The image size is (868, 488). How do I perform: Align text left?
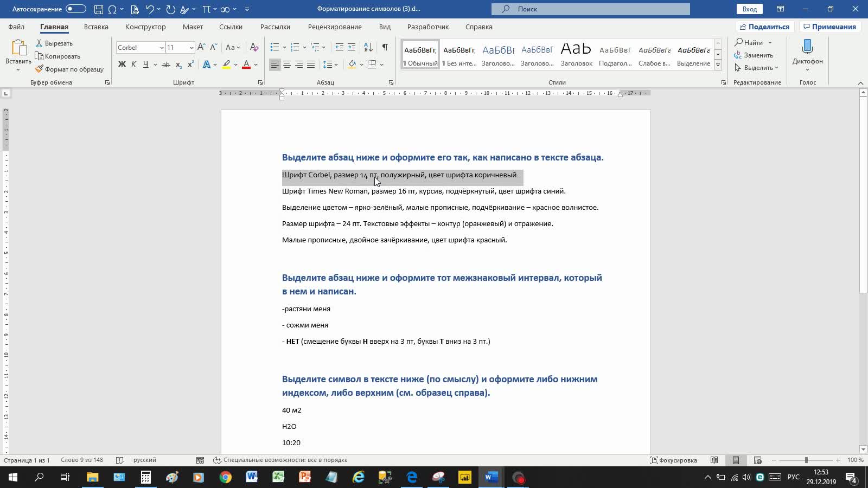[275, 65]
